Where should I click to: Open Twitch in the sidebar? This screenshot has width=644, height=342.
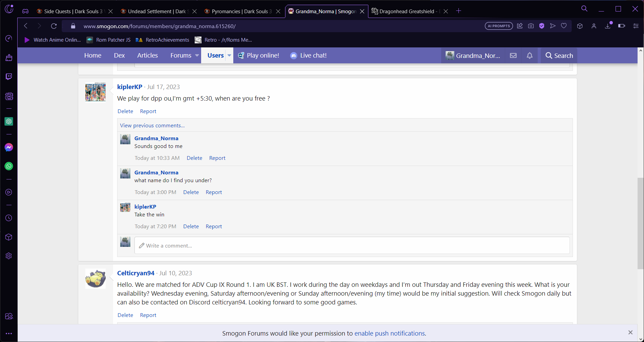9,77
